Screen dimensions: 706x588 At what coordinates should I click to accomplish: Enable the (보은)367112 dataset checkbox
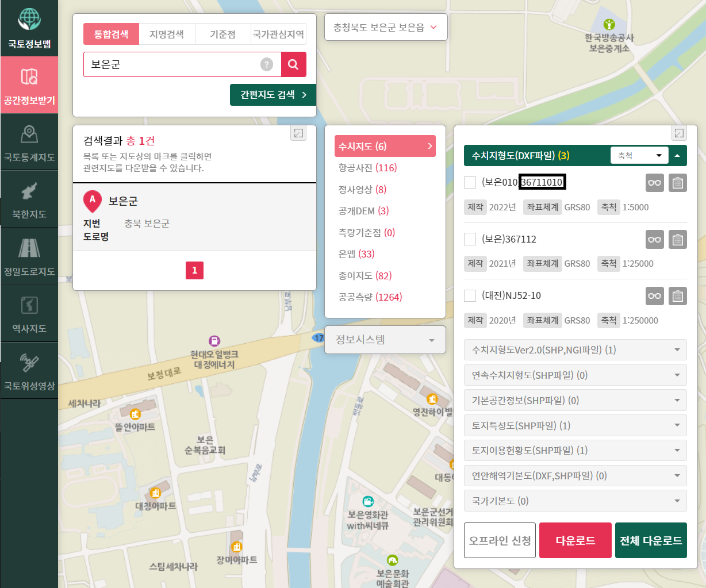(470, 239)
